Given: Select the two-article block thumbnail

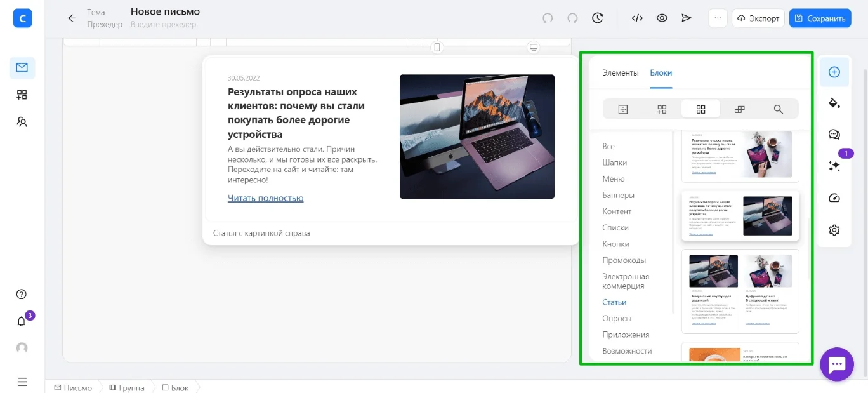Looking at the screenshot, I should pyautogui.click(x=740, y=291).
